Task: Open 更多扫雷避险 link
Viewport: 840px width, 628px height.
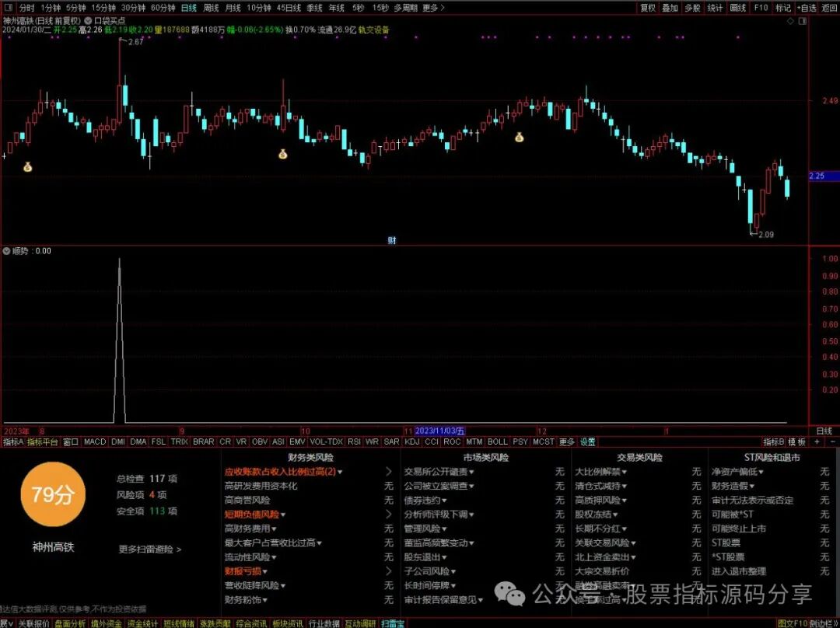Action: (150, 549)
